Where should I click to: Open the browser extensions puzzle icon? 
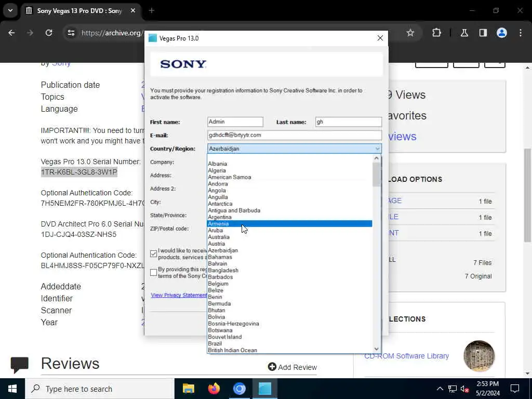(436, 33)
